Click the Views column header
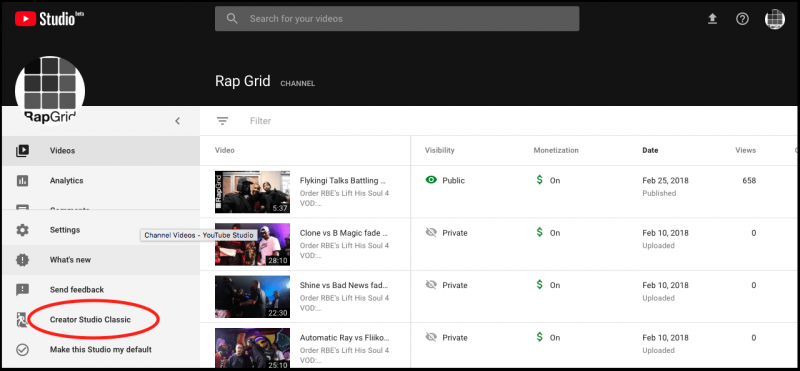This screenshot has width=800, height=371. click(x=745, y=151)
